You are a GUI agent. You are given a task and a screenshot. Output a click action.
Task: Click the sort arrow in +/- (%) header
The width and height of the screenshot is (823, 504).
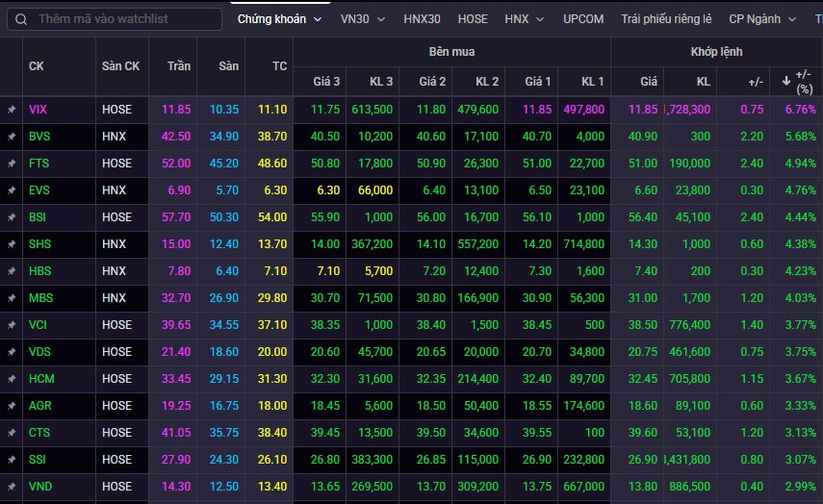pyautogui.click(x=786, y=74)
